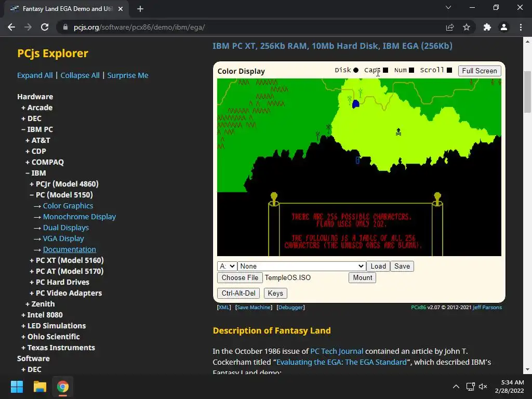This screenshot has height=399, width=532.
Task: Share this page via address bar icon
Action: (x=450, y=27)
